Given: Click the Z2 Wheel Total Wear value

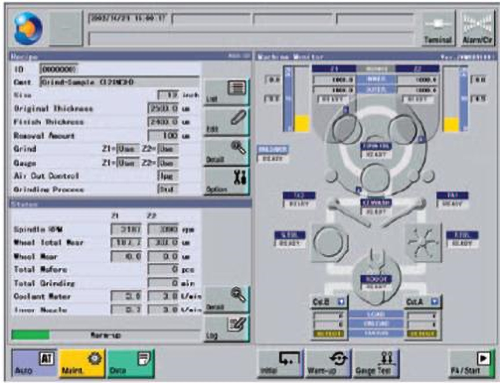Looking at the screenshot, I should pos(163,243).
